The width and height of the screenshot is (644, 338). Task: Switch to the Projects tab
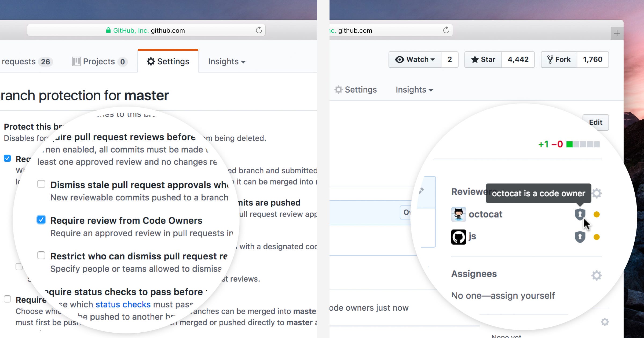pos(100,61)
